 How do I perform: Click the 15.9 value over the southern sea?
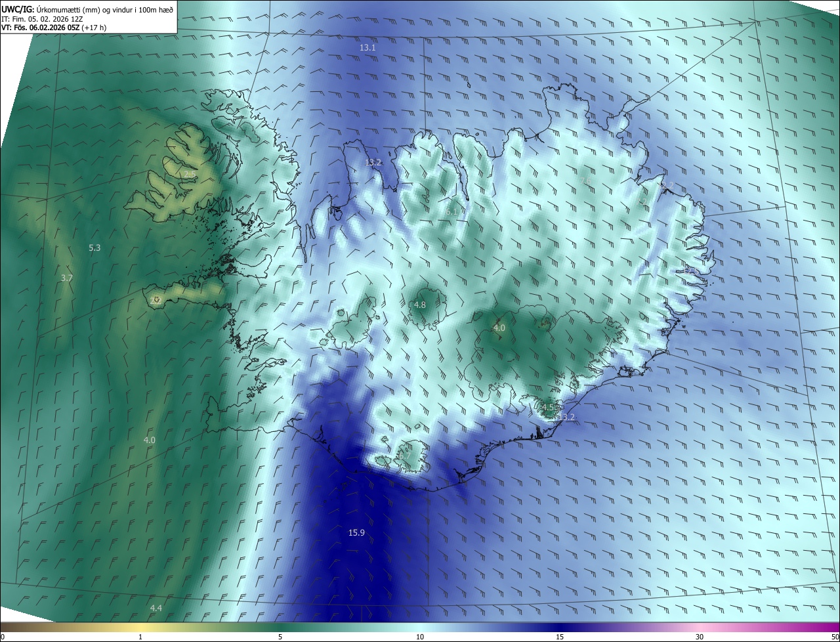(356, 533)
